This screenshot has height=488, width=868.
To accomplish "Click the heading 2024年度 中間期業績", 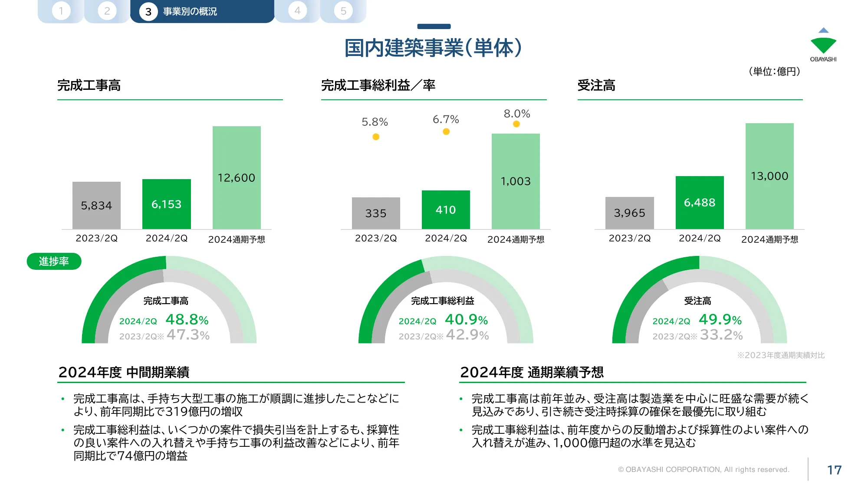I will pyautogui.click(x=124, y=372).
